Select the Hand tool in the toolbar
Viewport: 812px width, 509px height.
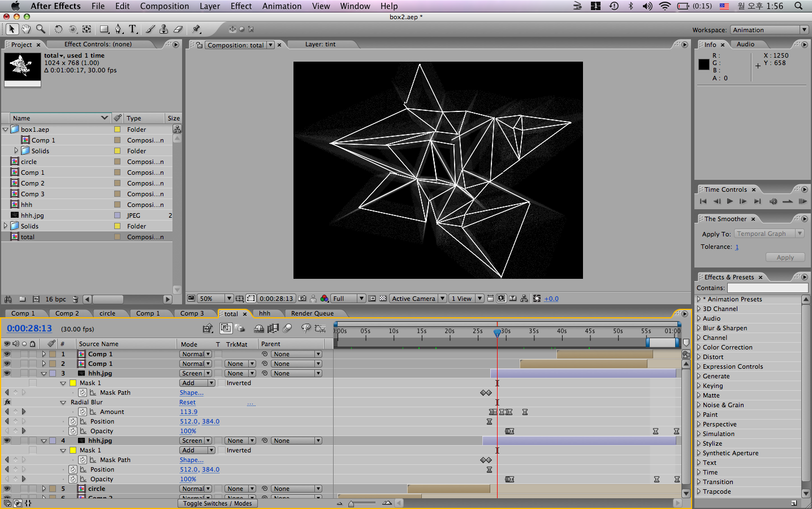25,29
